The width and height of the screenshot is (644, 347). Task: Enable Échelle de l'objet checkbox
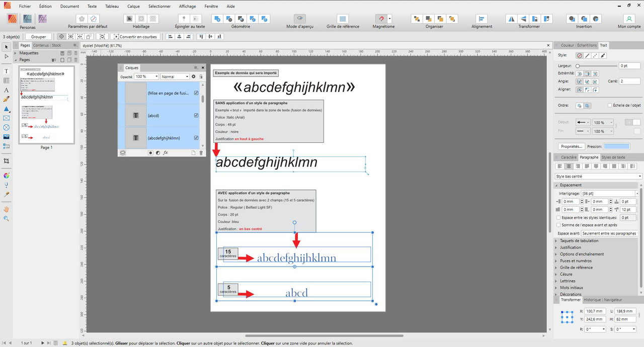click(x=610, y=106)
